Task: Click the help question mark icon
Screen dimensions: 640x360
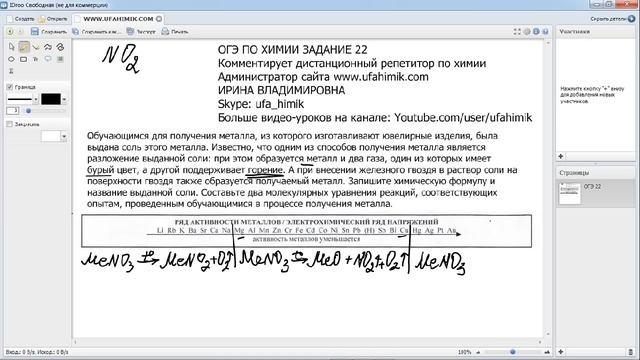Action: pyautogui.click(x=545, y=31)
